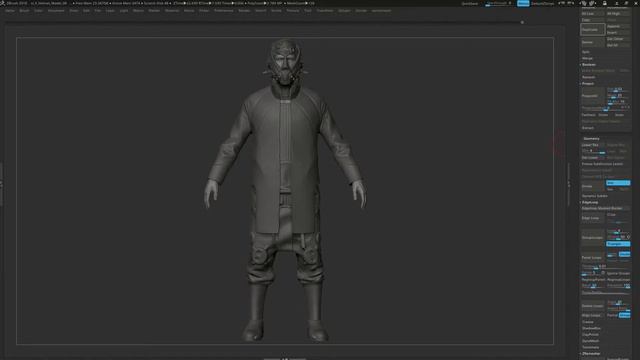Screen dimensions: 640x360
Task: Collapse the EdgeLoop section
Action: pyautogui.click(x=590, y=202)
